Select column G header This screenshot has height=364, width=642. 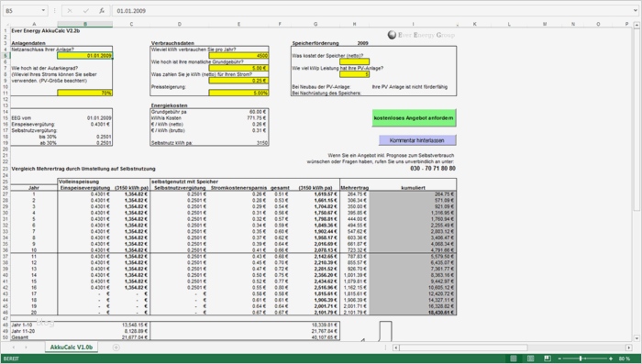315,24
